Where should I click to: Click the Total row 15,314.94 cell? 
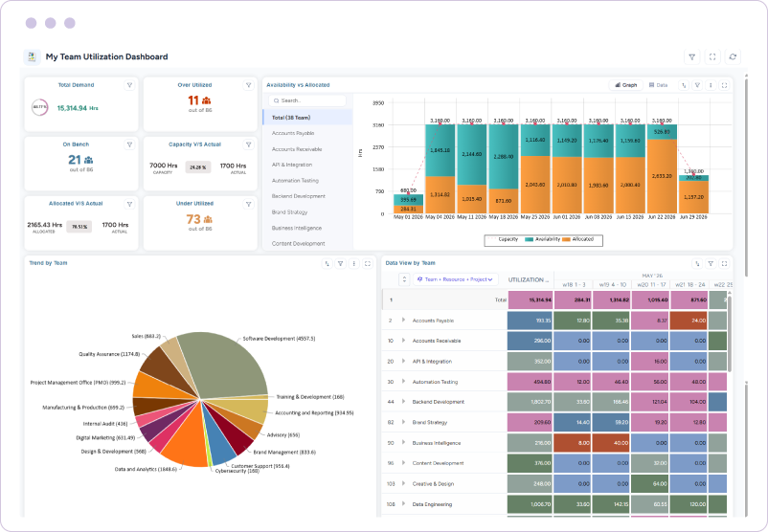(531, 299)
